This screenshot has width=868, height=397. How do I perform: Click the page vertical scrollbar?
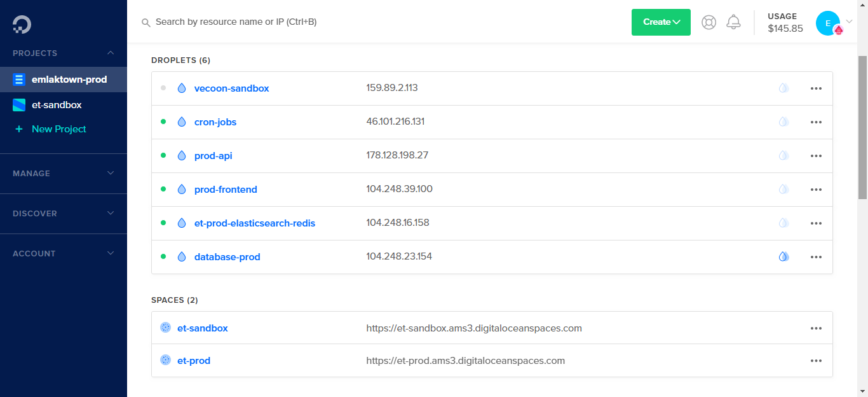[x=862, y=127]
